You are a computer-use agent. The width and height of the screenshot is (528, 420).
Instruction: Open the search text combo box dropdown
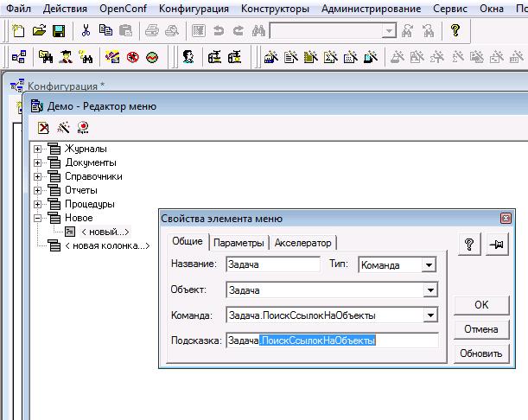click(x=389, y=31)
